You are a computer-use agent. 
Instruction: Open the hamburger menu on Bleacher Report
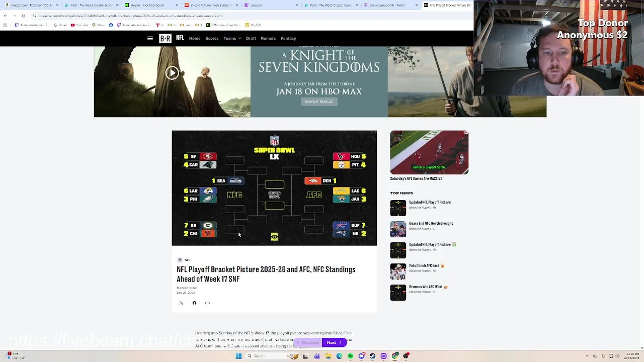150,38
